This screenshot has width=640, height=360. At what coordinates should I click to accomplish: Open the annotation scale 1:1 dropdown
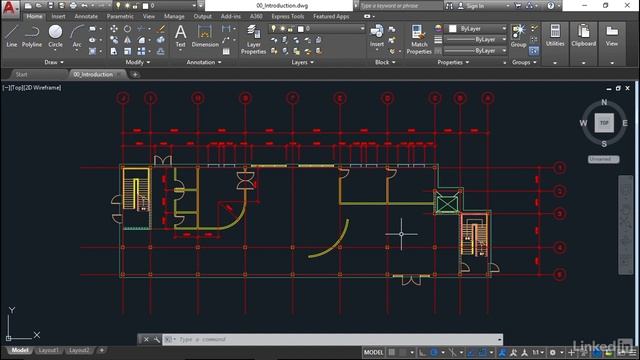click(x=538, y=352)
